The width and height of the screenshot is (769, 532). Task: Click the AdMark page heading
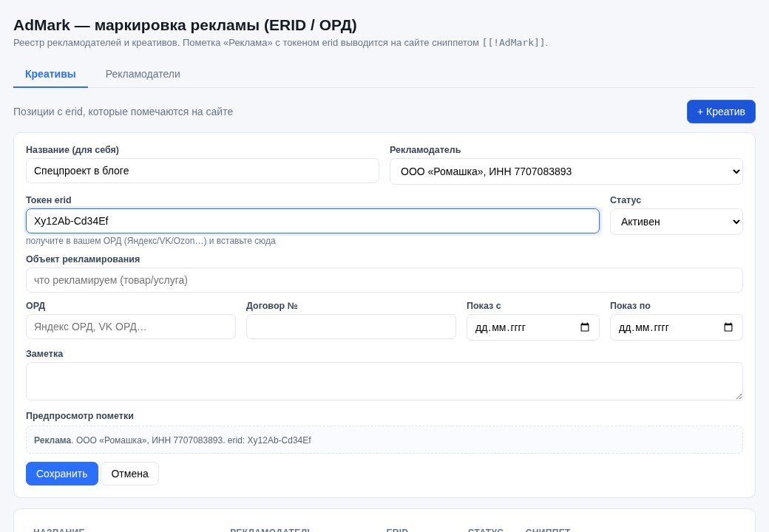point(185,25)
